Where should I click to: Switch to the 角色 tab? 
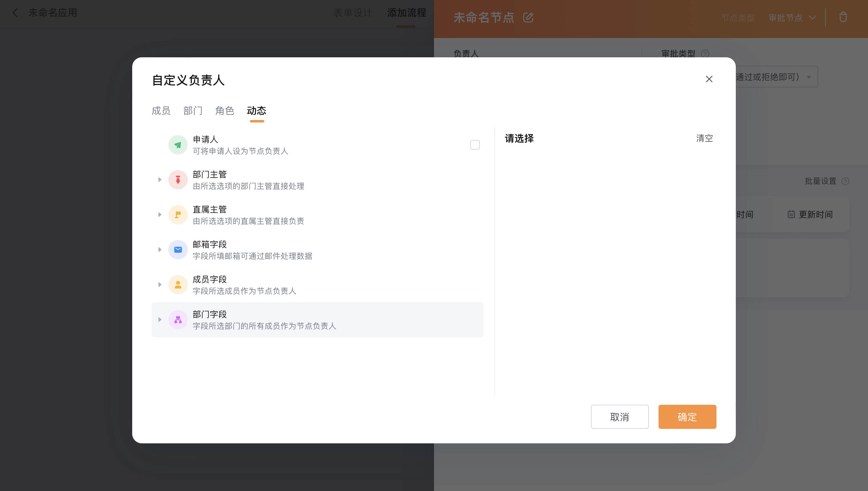coord(225,111)
